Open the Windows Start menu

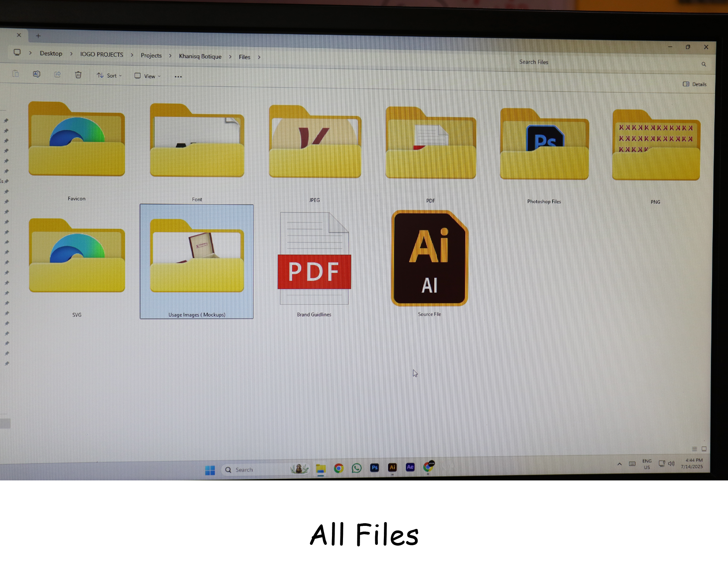click(210, 470)
